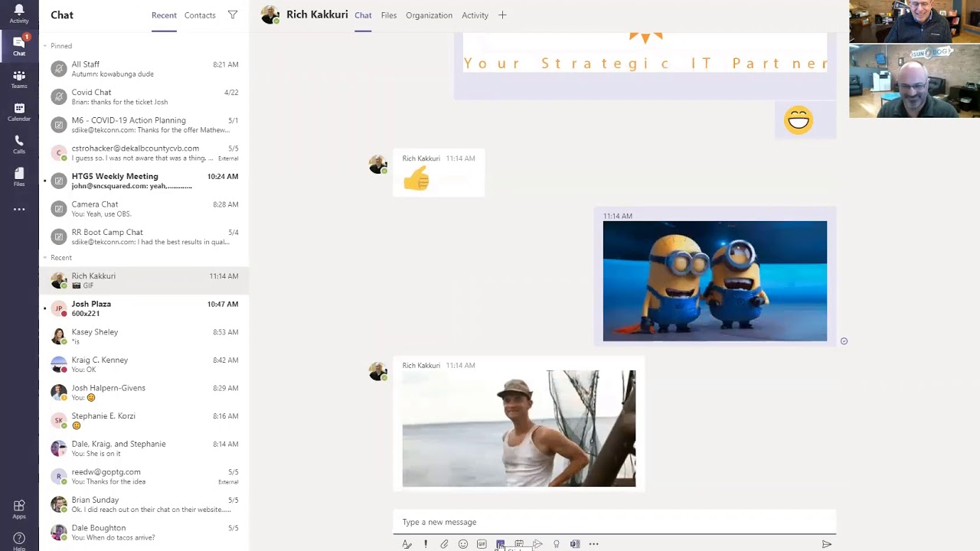The height and width of the screenshot is (551, 980).
Task: Click the Chat panel title
Action: pyautogui.click(x=62, y=15)
